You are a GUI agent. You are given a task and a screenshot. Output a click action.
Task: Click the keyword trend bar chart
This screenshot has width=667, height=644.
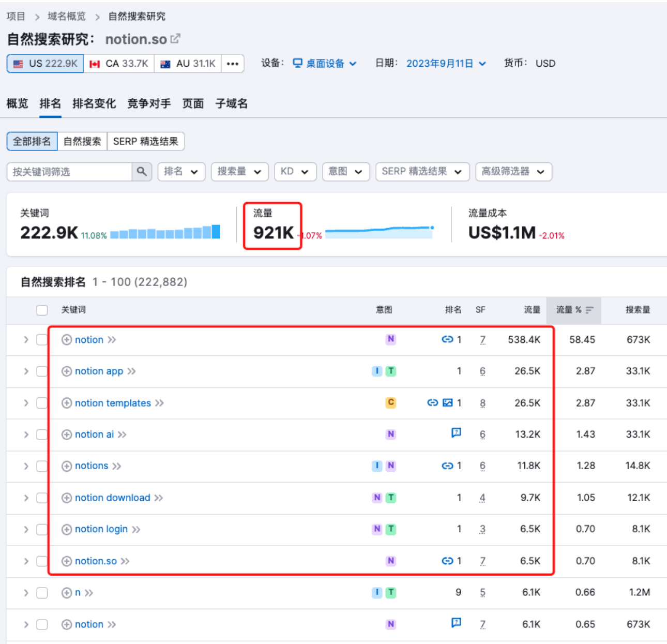165,232
